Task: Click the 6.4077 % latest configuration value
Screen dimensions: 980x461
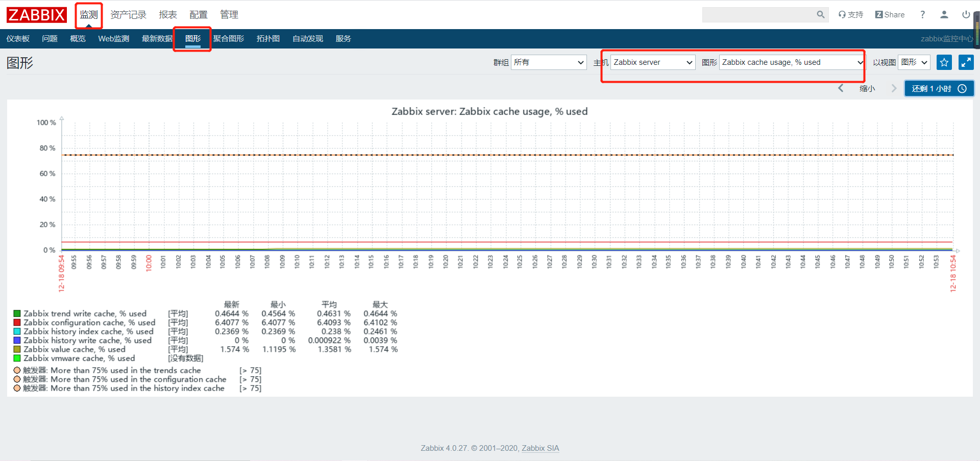Action: (232, 323)
